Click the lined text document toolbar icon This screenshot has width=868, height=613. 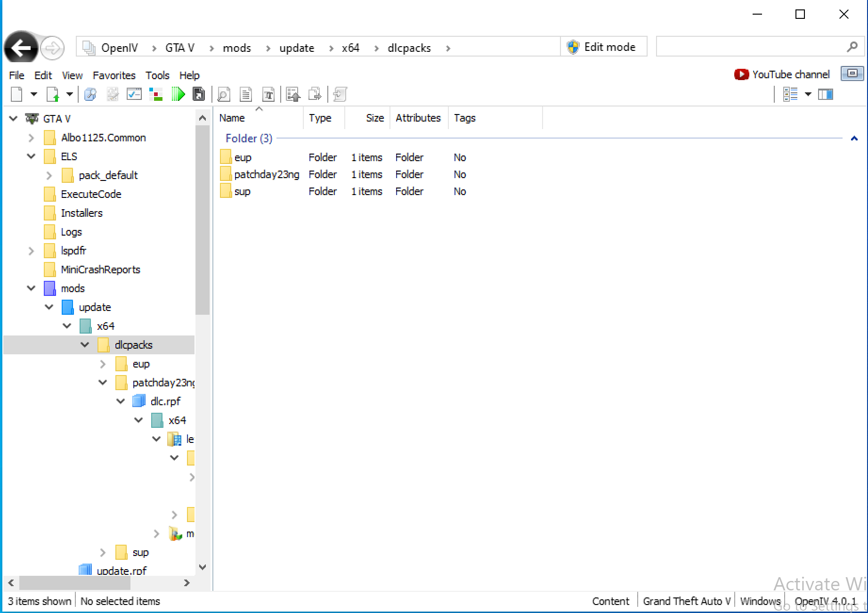(x=246, y=94)
